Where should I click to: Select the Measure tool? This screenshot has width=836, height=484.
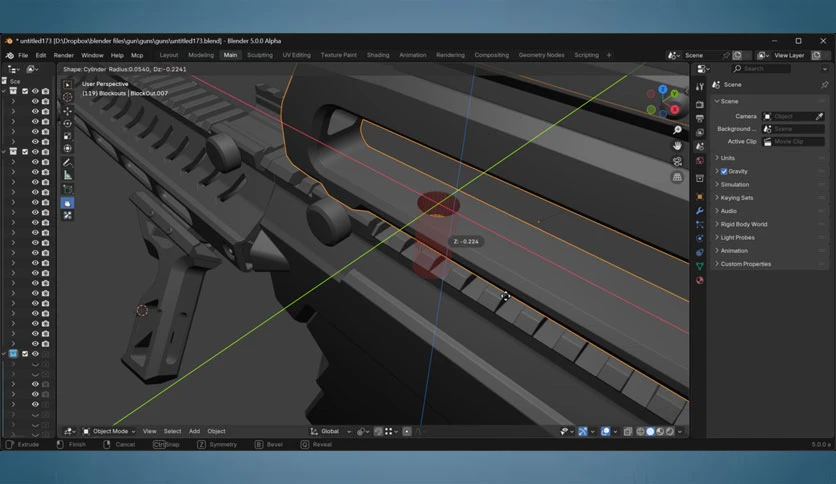tap(67, 175)
